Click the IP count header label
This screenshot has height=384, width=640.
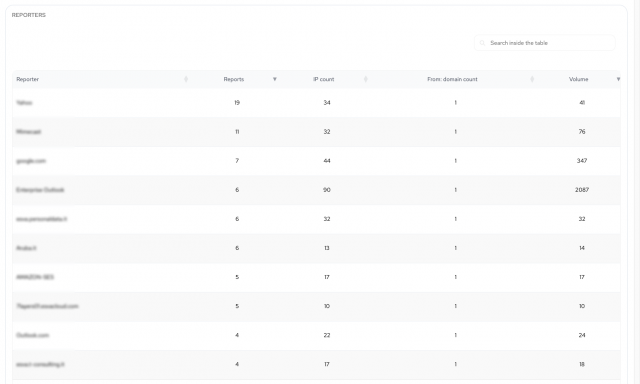click(324, 79)
